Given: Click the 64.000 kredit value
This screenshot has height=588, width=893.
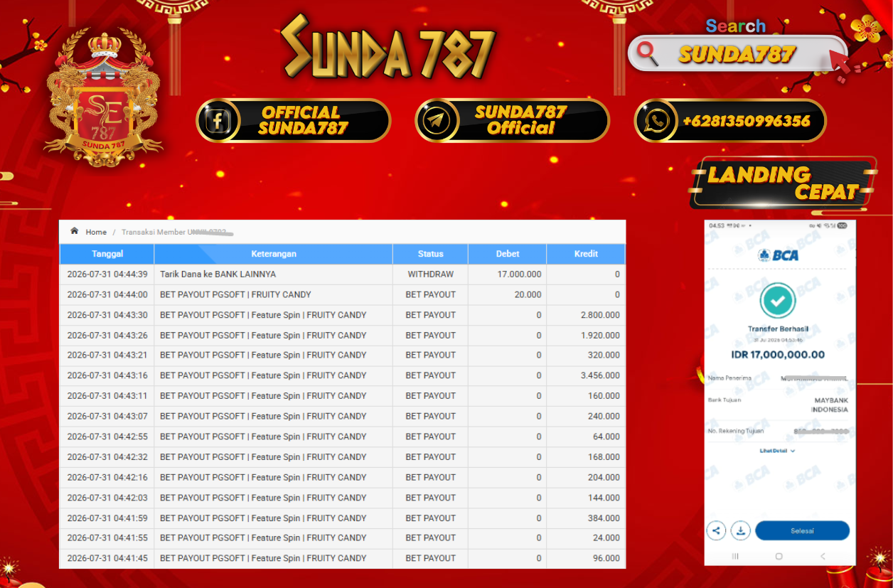Looking at the screenshot, I should pos(606,437).
